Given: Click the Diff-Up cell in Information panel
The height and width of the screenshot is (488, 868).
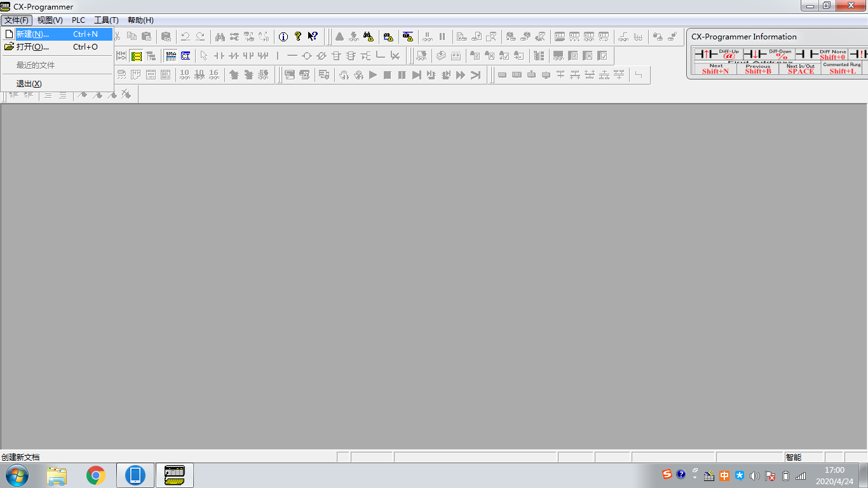Looking at the screenshot, I should tap(717, 55).
